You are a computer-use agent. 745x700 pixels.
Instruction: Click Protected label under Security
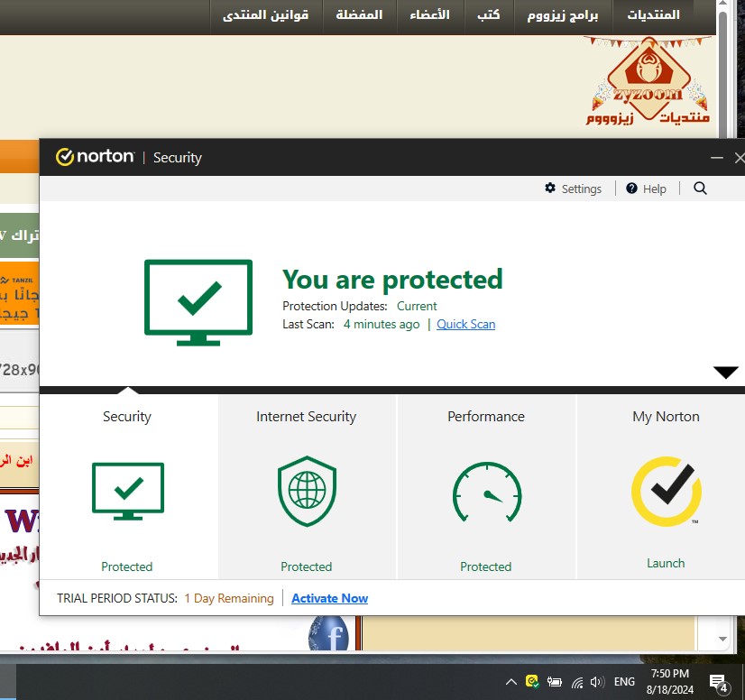(127, 566)
